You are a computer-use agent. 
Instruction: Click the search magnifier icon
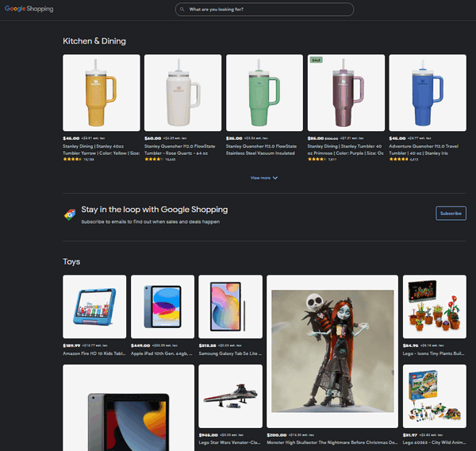(182, 10)
